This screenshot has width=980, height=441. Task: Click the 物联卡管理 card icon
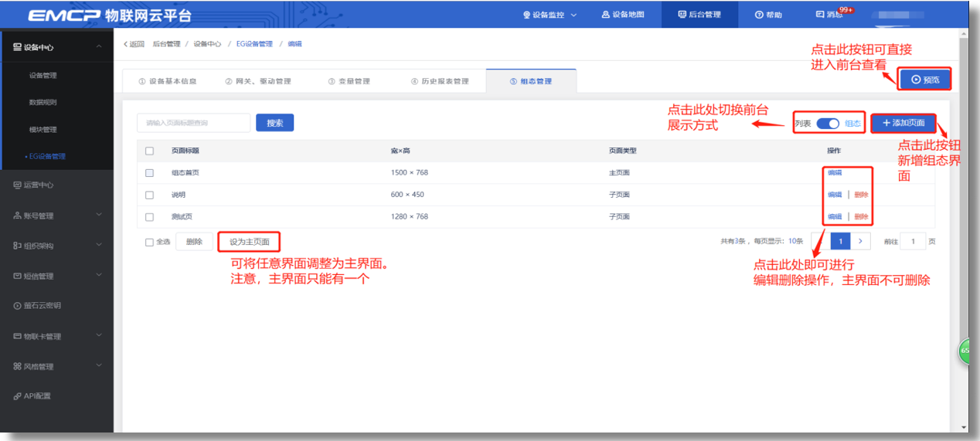(x=17, y=337)
